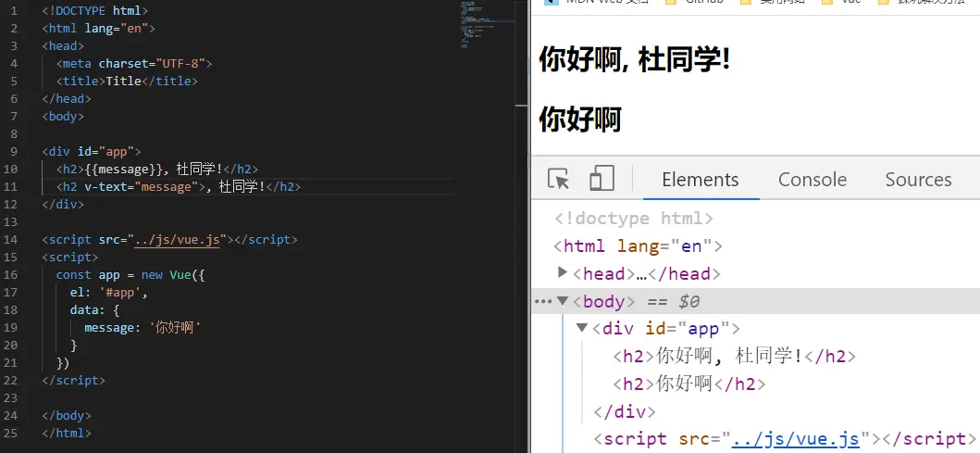The image size is (980, 453).
Task: Select the h2 row '你好啊, 杜同学!' in DevTools
Action: coord(734,357)
